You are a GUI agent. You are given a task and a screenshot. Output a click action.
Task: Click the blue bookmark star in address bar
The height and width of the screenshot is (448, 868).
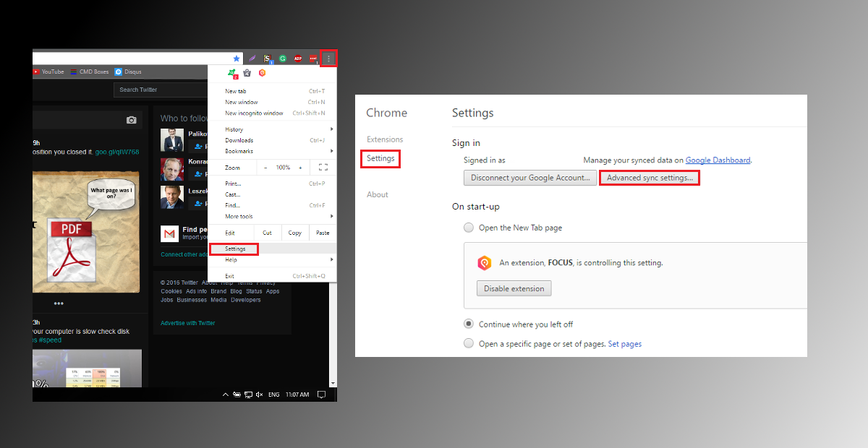pyautogui.click(x=237, y=59)
